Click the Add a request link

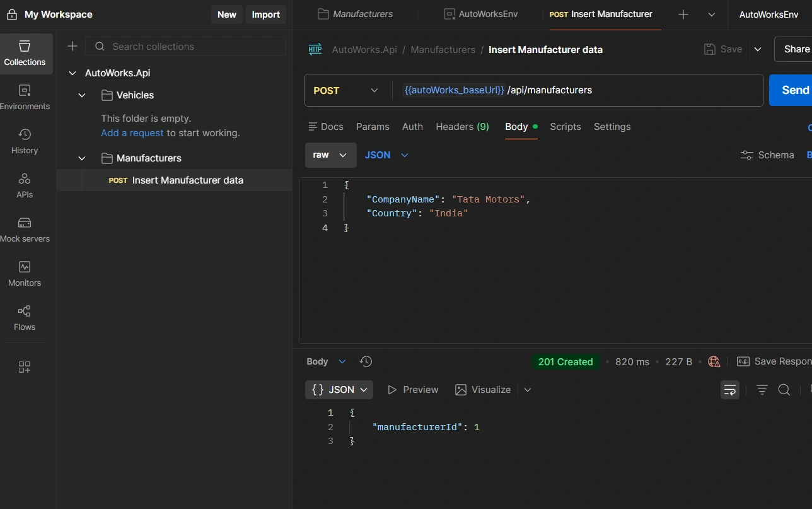132,133
